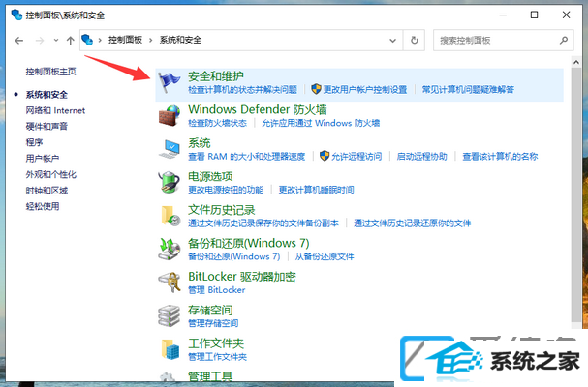
Task: Click the shield icon beside 允许远程访问
Action: click(x=325, y=156)
